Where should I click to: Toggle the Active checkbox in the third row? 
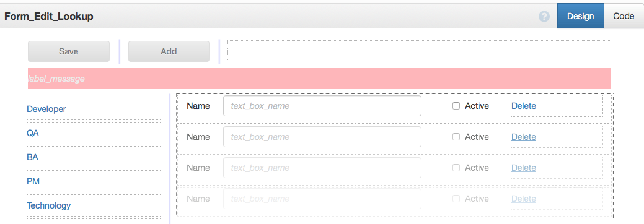pos(456,168)
